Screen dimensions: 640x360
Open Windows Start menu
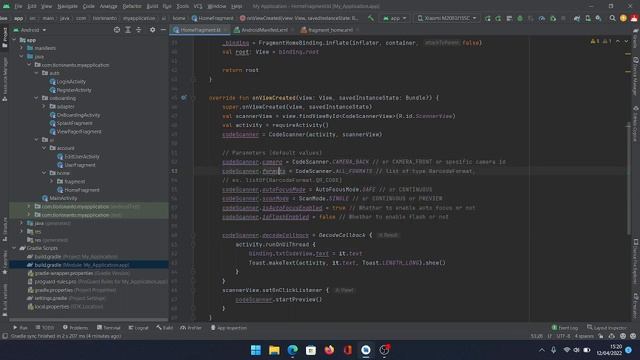click(x=256, y=350)
